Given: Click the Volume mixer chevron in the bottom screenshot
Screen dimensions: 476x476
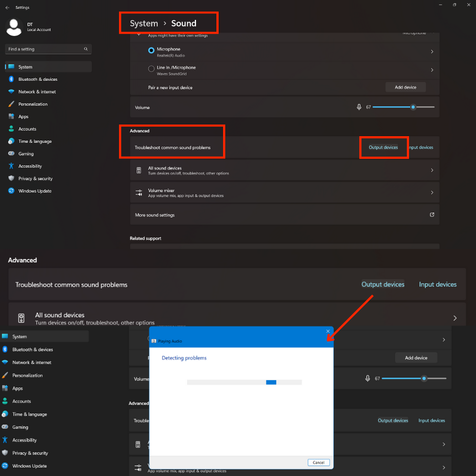Looking at the screenshot, I should click(x=443, y=468).
